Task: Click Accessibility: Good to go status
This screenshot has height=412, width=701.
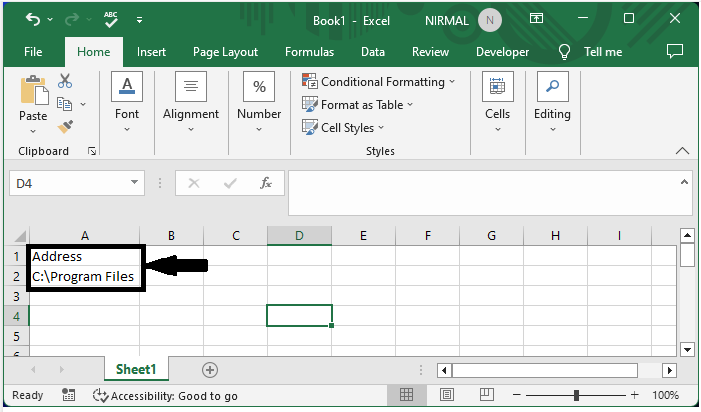Action: point(165,396)
